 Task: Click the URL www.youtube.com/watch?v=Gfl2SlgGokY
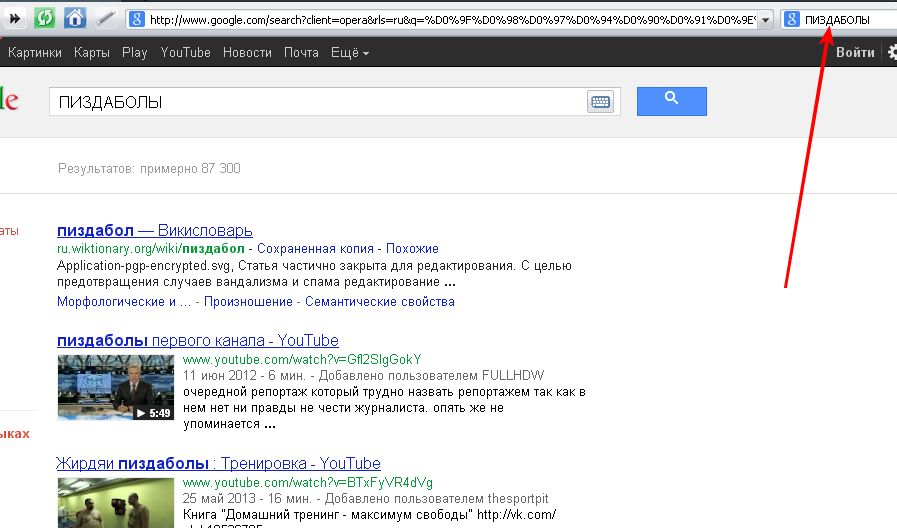tap(302, 360)
